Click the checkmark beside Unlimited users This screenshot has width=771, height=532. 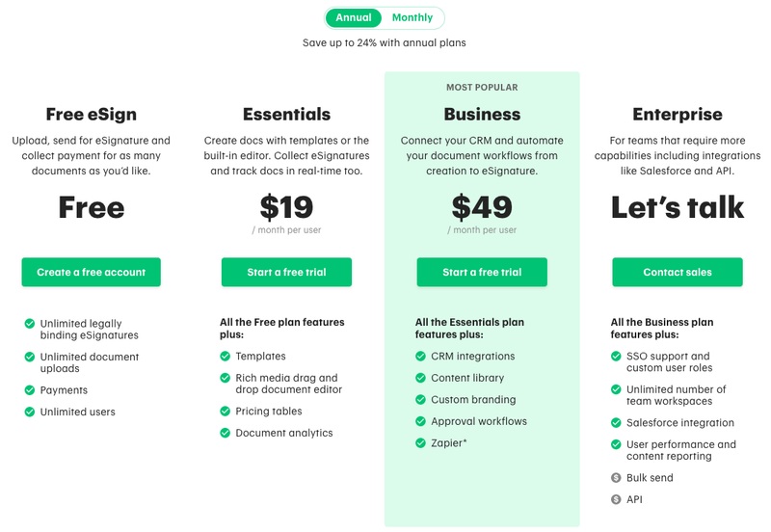click(x=30, y=412)
